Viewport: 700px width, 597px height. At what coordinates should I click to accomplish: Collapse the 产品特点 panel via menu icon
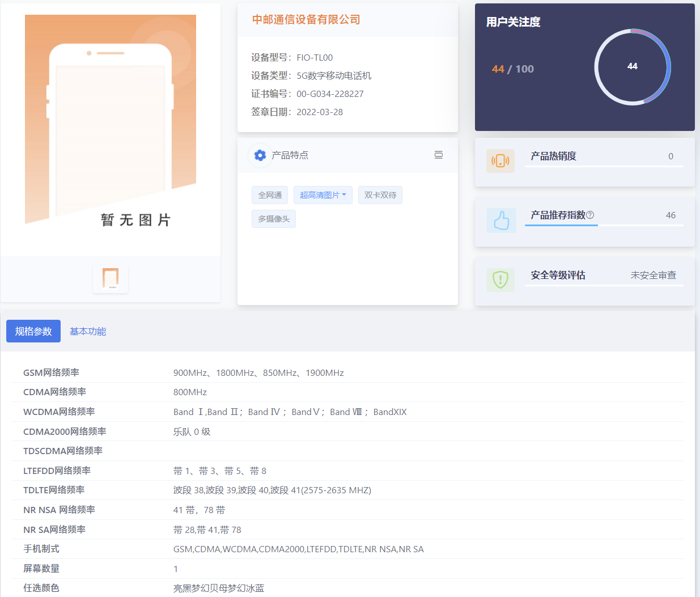point(438,155)
